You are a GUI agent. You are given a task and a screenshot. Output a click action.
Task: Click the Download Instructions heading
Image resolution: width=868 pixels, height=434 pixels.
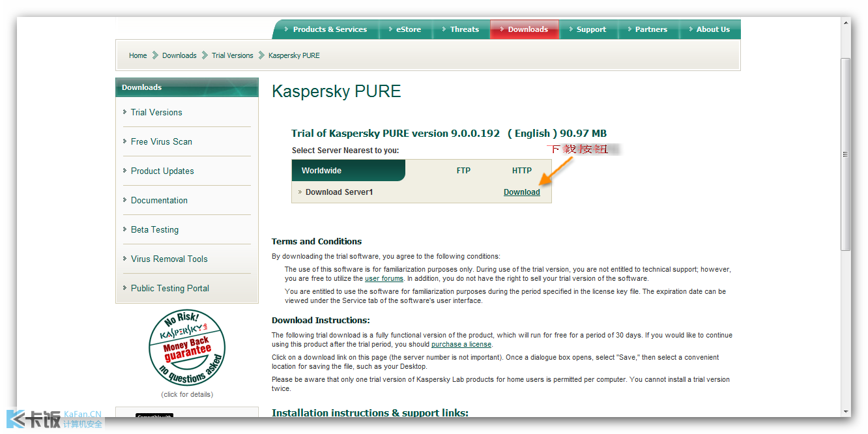[x=321, y=321]
